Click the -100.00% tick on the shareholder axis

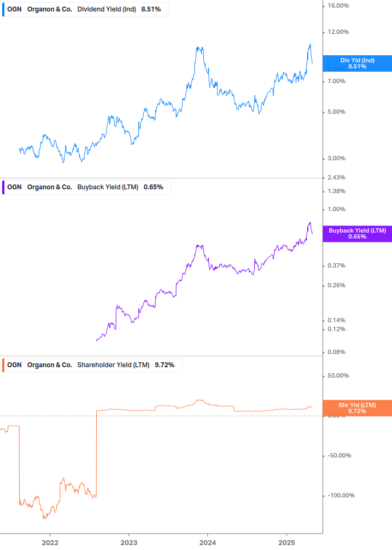click(x=341, y=496)
